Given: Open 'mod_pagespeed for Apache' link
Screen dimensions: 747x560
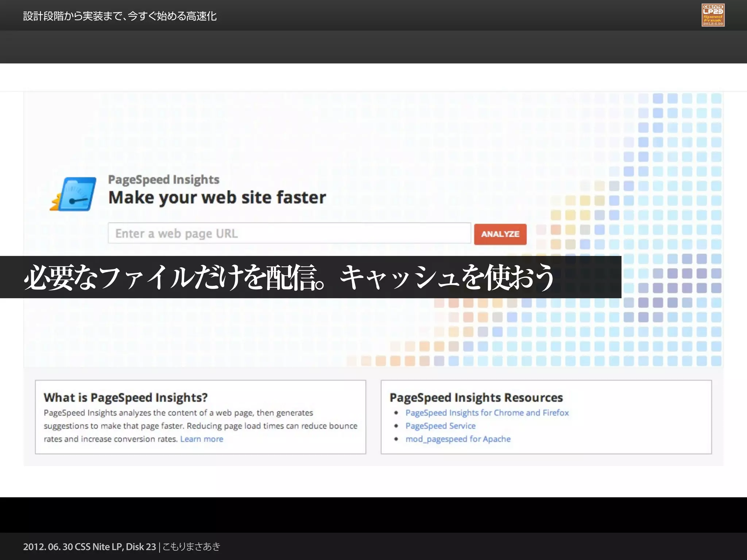Looking at the screenshot, I should tap(458, 439).
